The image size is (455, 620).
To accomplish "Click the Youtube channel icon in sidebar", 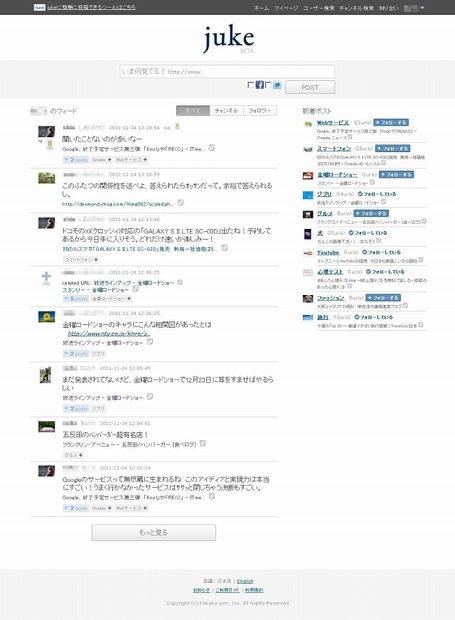I will (308, 253).
